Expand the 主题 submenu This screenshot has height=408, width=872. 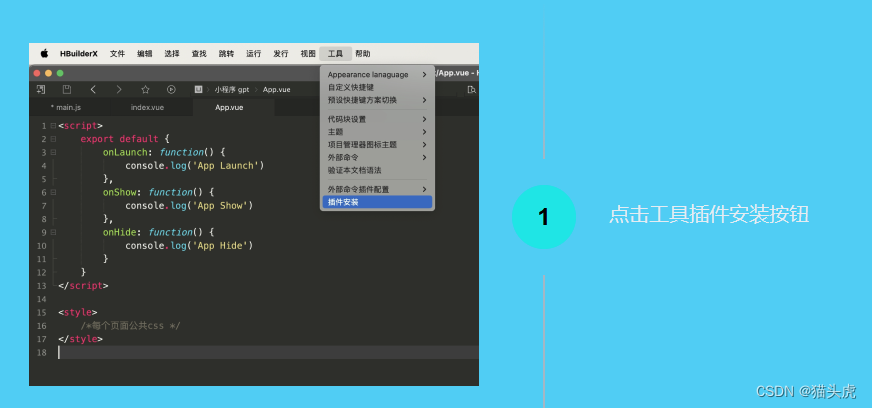coord(377,132)
